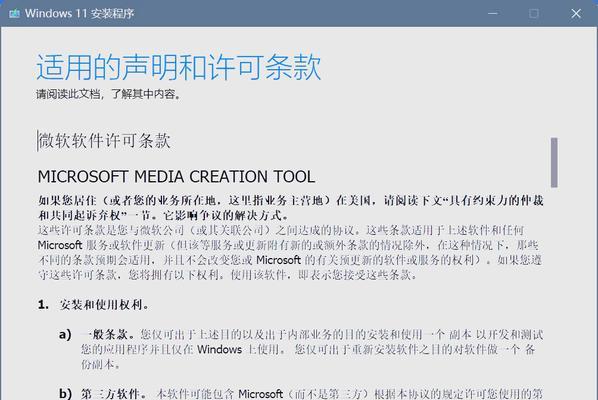The width and height of the screenshot is (598, 400).
Task: Click the subtitle '请阅读此文档，了解其中内容。'
Action: coord(108,94)
